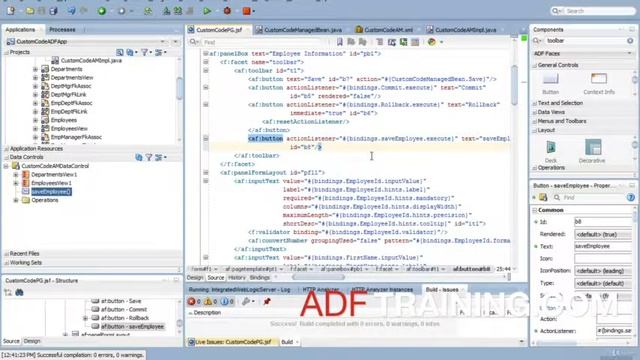Select af:button - Rollback in Structure tree

click(125, 318)
